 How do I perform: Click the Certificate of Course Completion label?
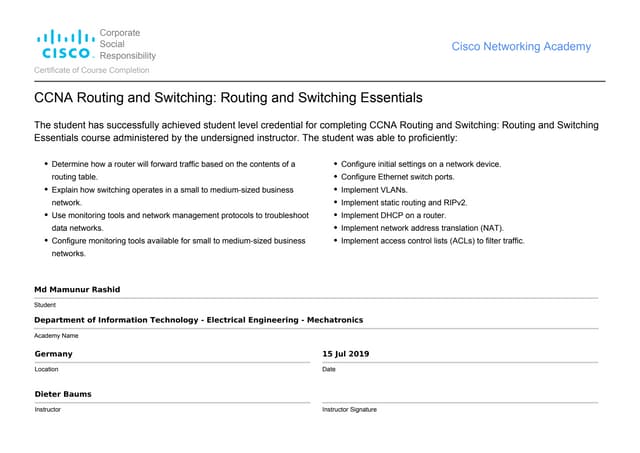tap(92, 70)
